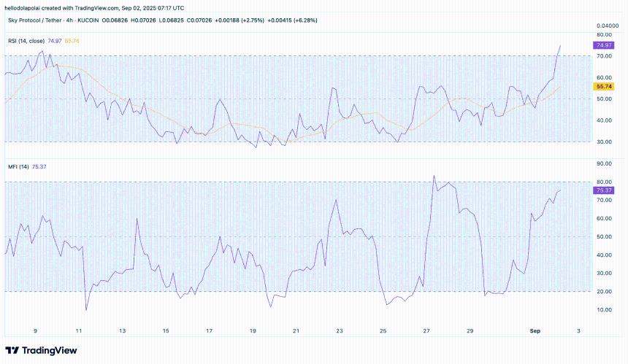Click the 75.37 value in MFI legend
628x364 pixels.
tap(39, 166)
